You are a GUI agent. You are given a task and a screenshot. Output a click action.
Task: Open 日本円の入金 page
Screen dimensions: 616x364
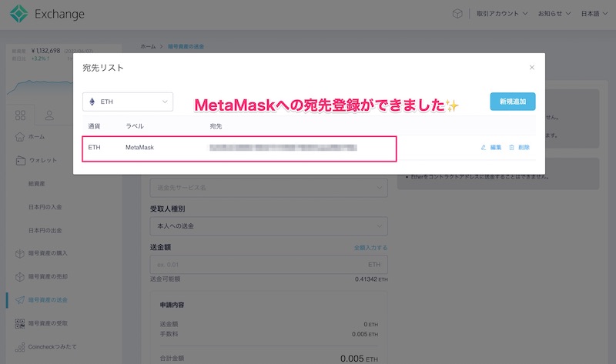pyautogui.click(x=45, y=207)
